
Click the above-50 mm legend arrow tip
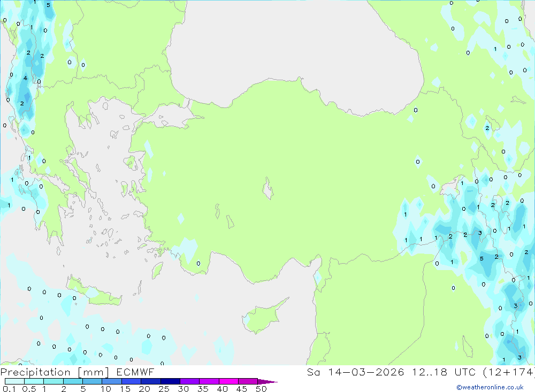click(x=268, y=382)
